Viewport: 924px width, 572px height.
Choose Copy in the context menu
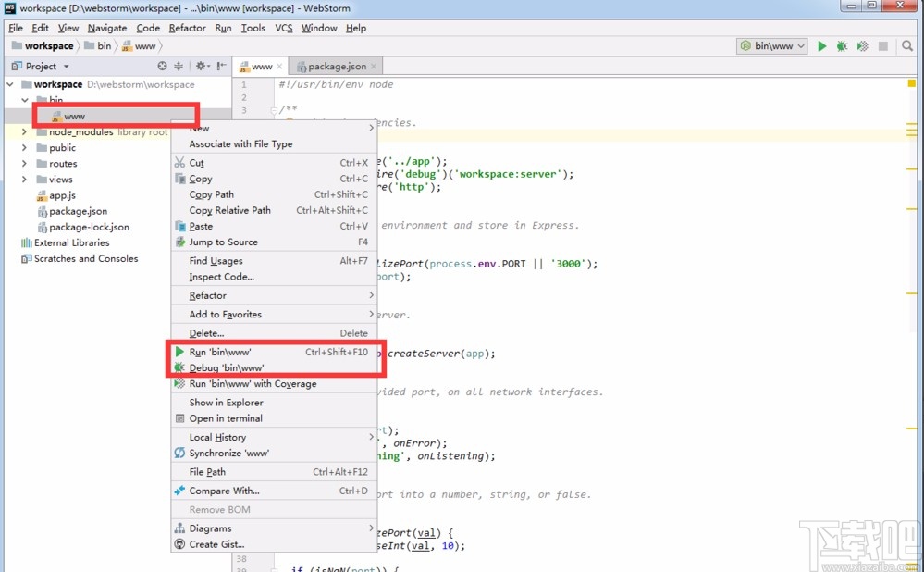tap(274, 179)
